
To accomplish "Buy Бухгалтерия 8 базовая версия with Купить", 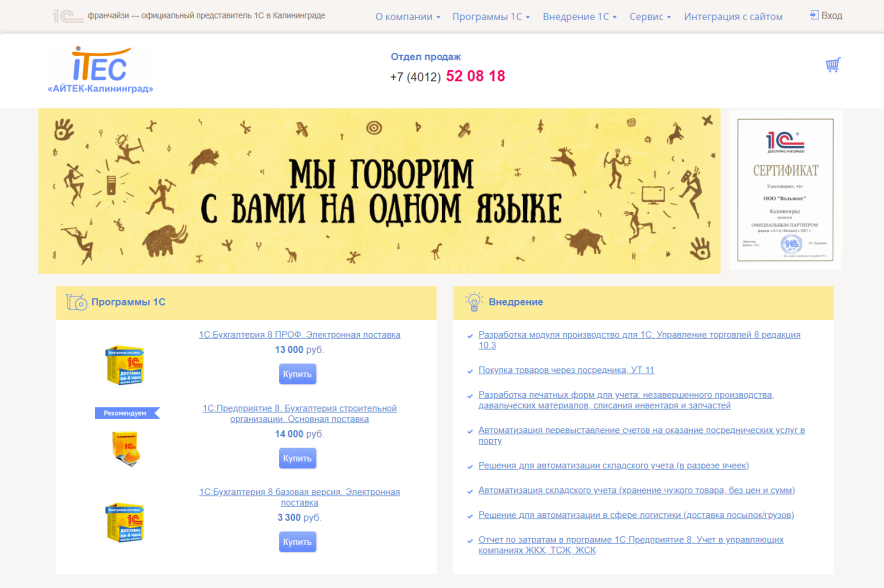I will (297, 542).
